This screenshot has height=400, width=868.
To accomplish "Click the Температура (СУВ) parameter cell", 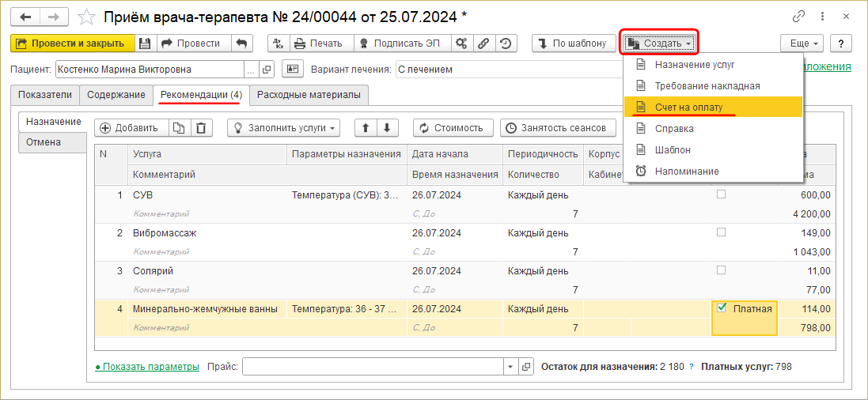I will pos(347,195).
